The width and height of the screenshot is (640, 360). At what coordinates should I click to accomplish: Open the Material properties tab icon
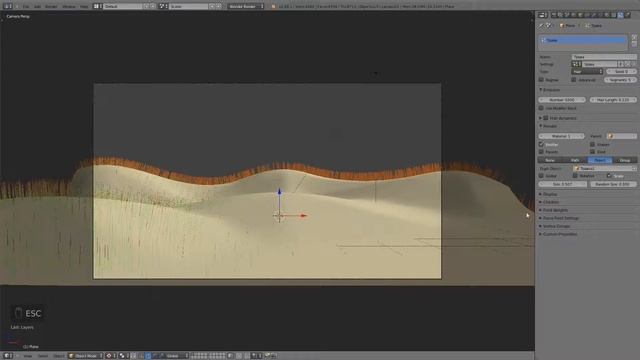coord(607,15)
